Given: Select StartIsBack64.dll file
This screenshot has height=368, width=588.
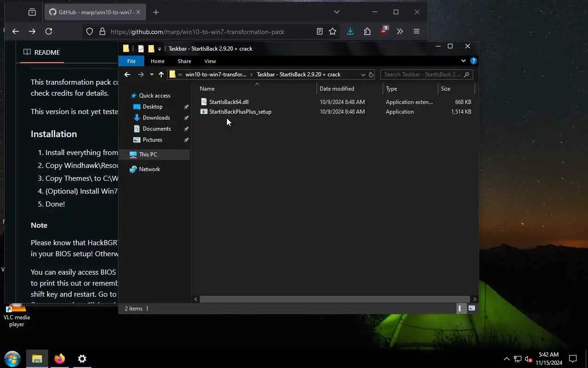Looking at the screenshot, I should (x=229, y=102).
